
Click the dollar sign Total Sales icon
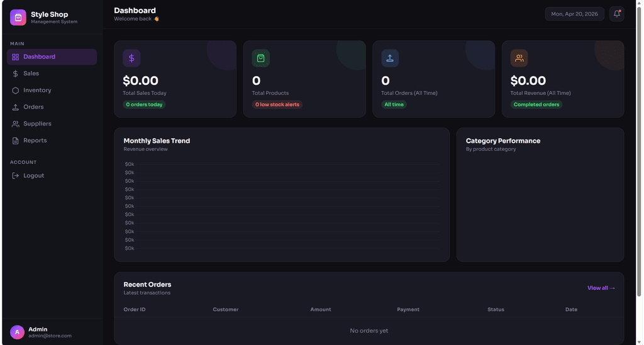(131, 58)
